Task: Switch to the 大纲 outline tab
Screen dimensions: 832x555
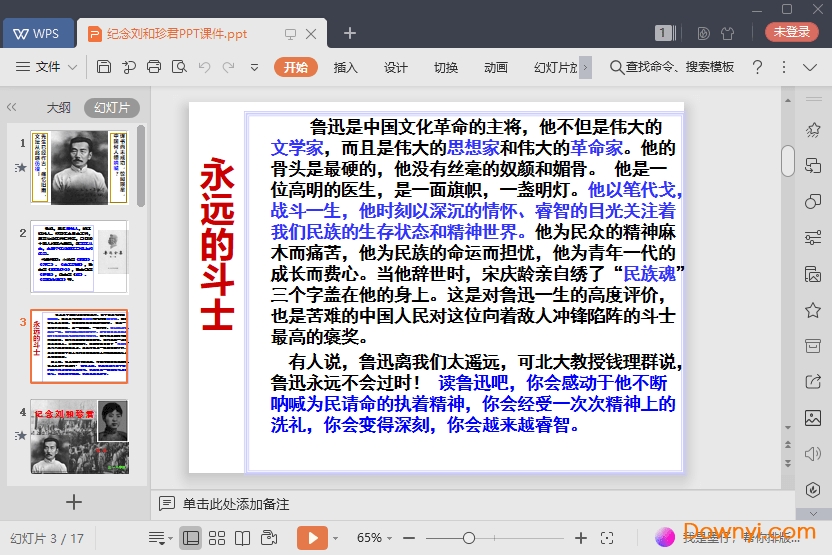Action: pyautogui.click(x=58, y=108)
